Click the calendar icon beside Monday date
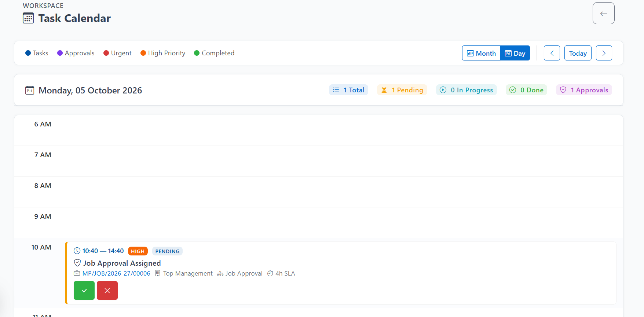The height and width of the screenshot is (317, 644). click(30, 90)
